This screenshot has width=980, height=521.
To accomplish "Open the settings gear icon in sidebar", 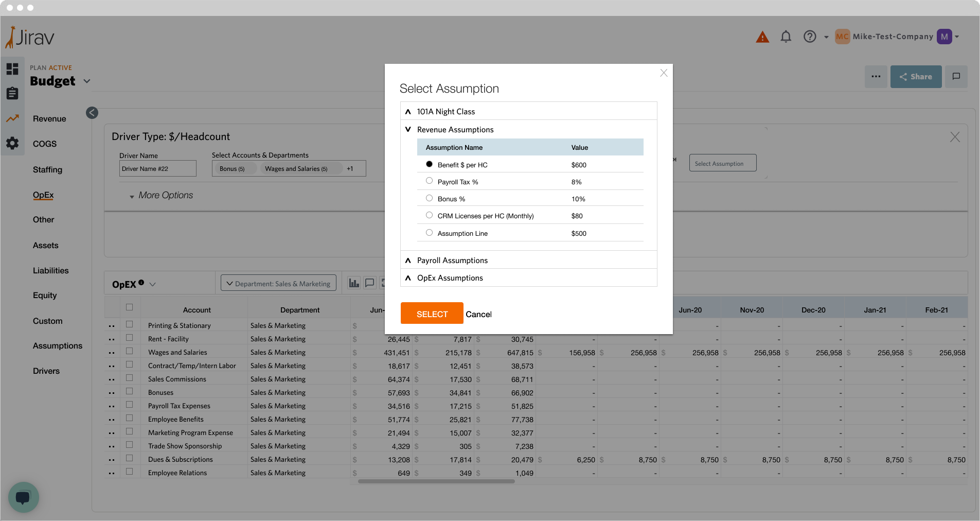I will click(x=12, y=143).
